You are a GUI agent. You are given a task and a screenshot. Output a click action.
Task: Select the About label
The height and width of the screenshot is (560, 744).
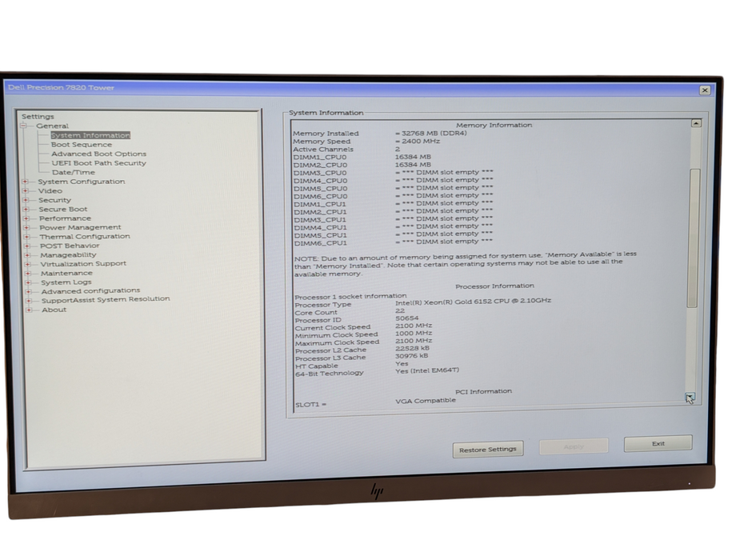coord(54,310)
